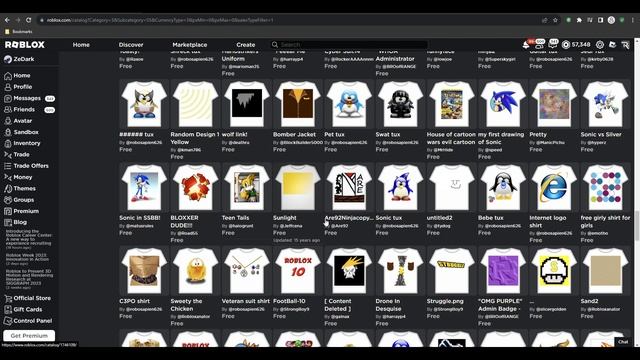Open the Sonic tux shirt thumbnail

click(x=400, y=187)
